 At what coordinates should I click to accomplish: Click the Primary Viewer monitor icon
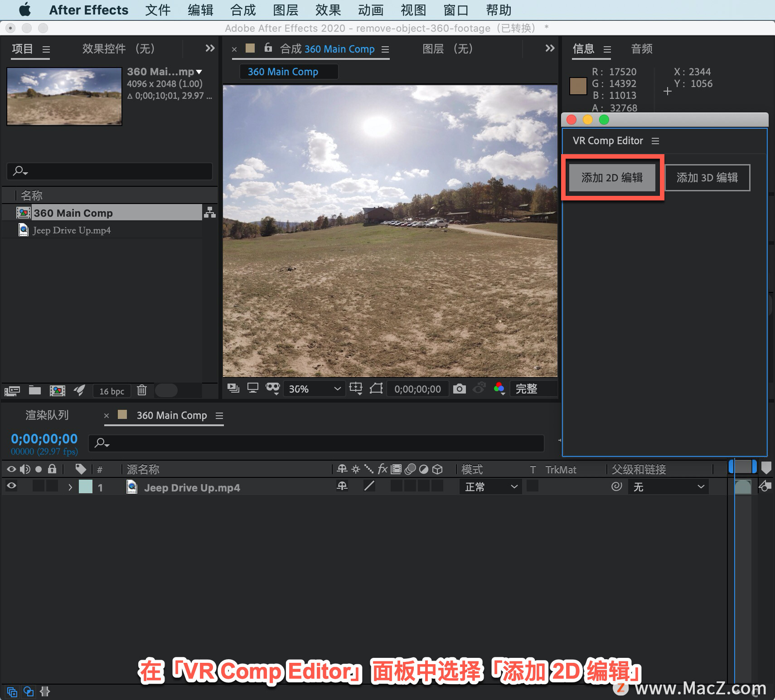[253, 388]
